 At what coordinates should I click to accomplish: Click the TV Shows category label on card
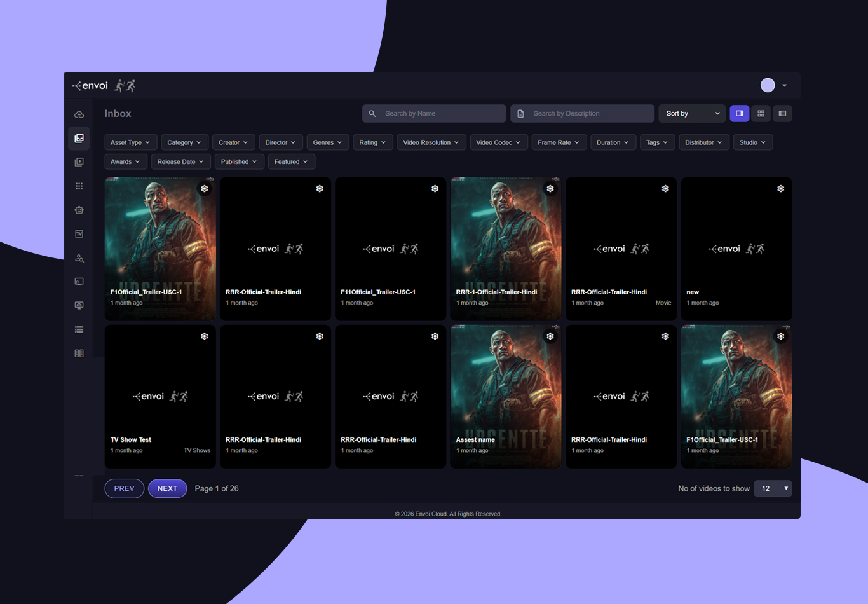click(x=197, y=451)
